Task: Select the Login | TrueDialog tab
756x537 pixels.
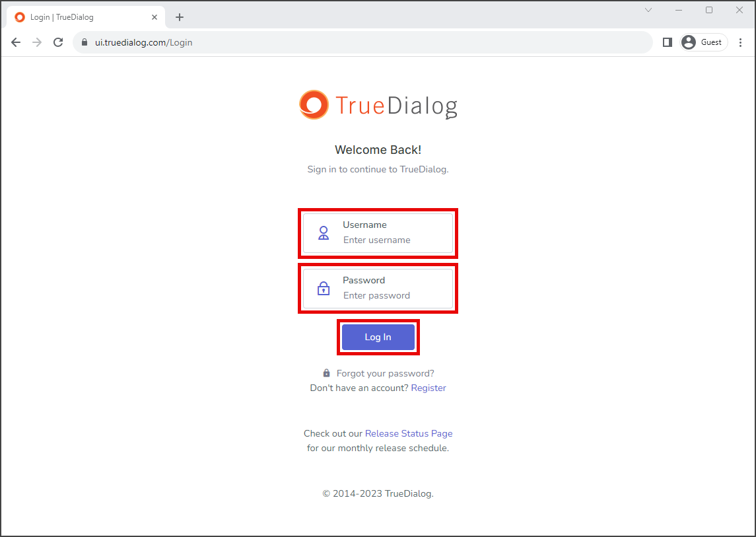Action: point(86,17)
